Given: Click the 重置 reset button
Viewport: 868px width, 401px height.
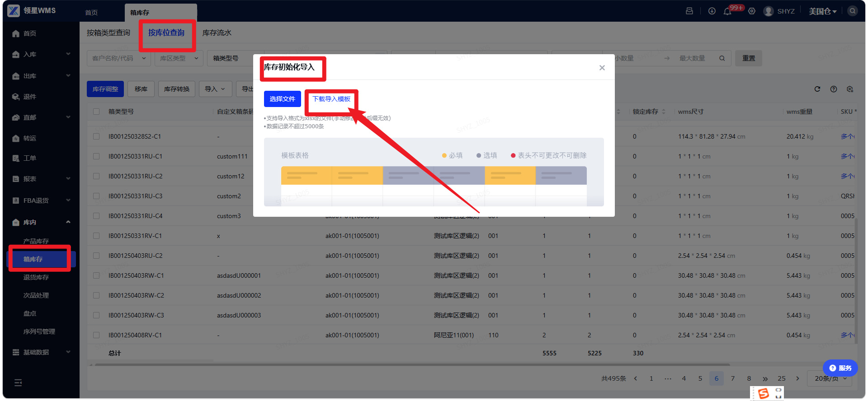Looking at the screenshot, I should pyautogui.click(x=749, y=58).
